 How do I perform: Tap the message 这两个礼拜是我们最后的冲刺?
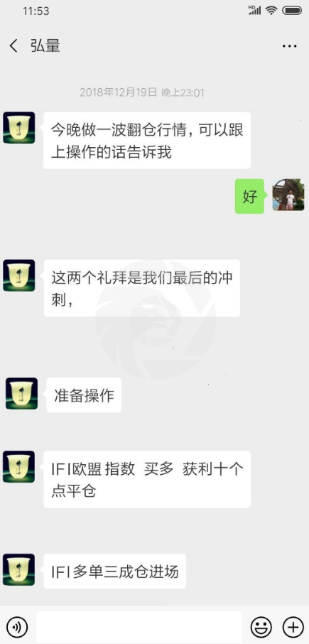point(142,288)
